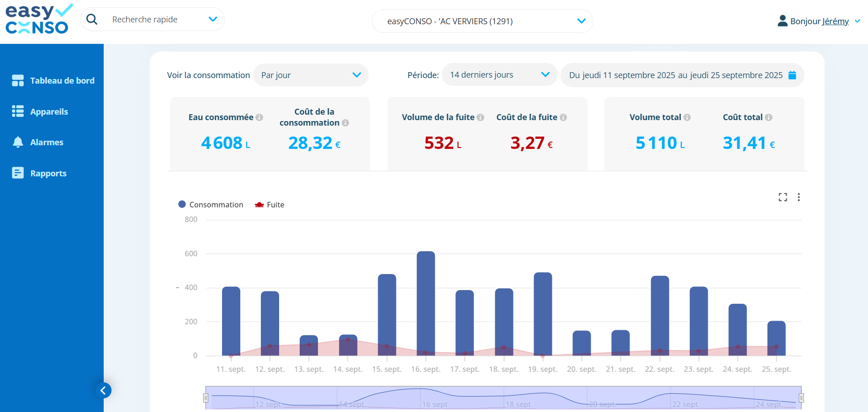Click info icon next to Coût total
Viewport: 868px width, 412px height.
pos(769,117)
